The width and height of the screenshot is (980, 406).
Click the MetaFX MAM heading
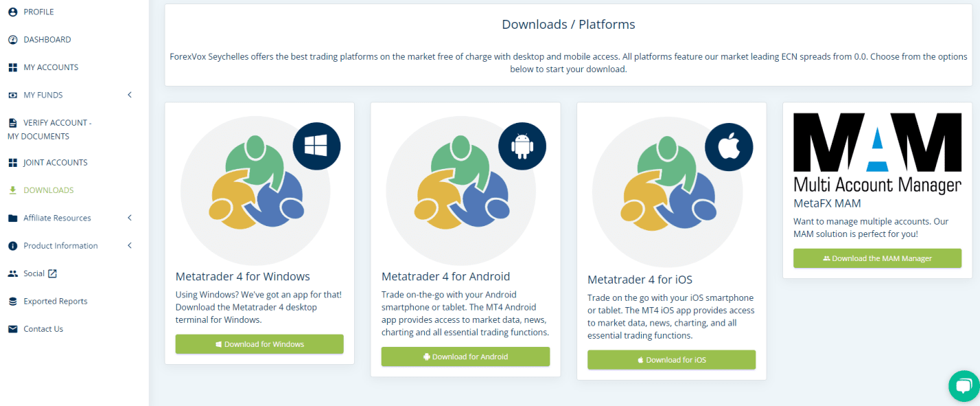click(827, 203)
